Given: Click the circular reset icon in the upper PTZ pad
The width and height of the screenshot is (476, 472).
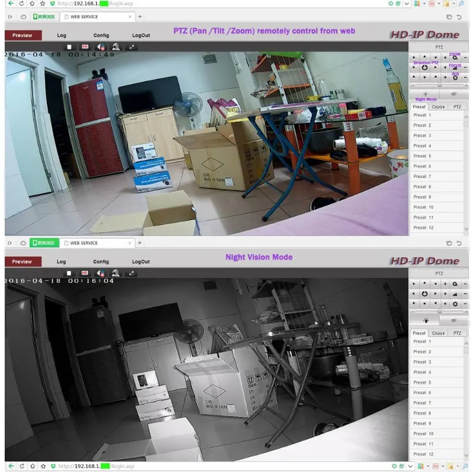Looking at the screenshot, I should [x=424, y=68].
